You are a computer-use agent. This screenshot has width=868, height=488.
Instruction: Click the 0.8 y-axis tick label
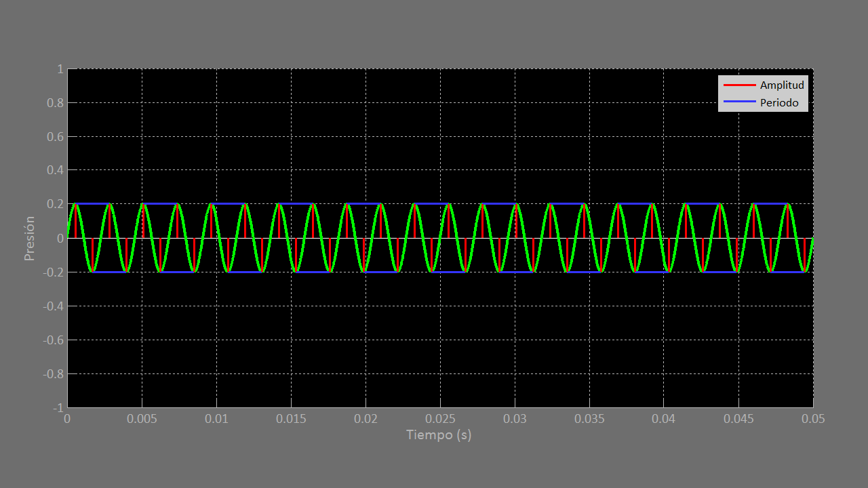(55, 103)
